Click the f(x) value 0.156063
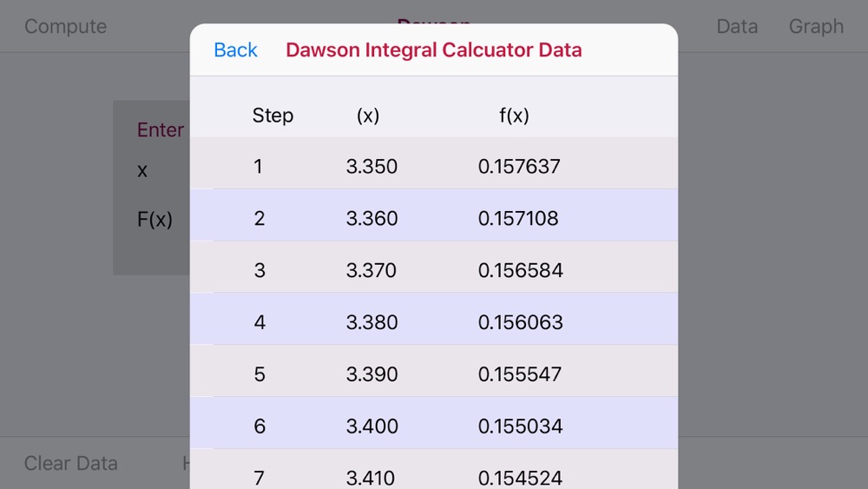This screenshot has width=868, height=489. [x=520, y=322]
